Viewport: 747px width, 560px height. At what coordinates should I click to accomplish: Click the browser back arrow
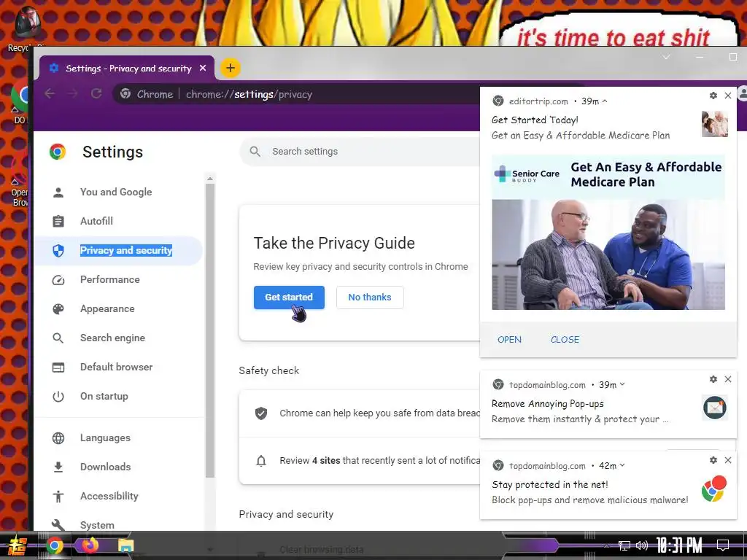click(x=50, y=94)
